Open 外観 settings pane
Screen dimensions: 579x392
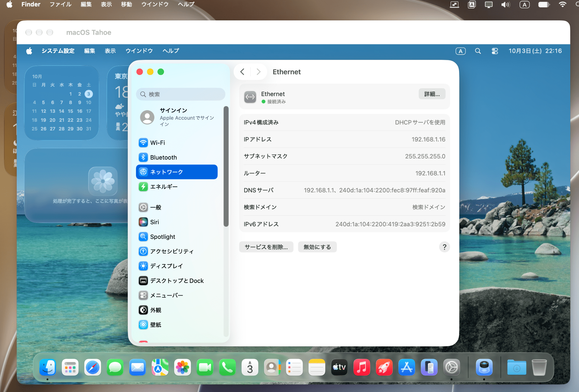pos(177,310)
